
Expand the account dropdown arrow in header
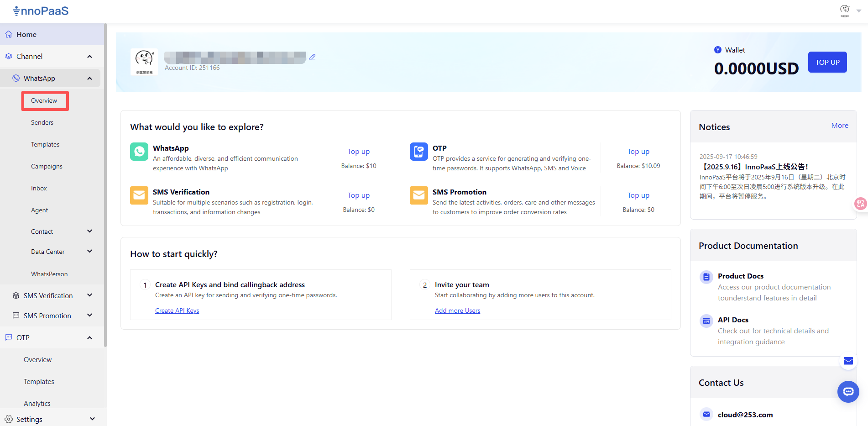coord(859,11)
